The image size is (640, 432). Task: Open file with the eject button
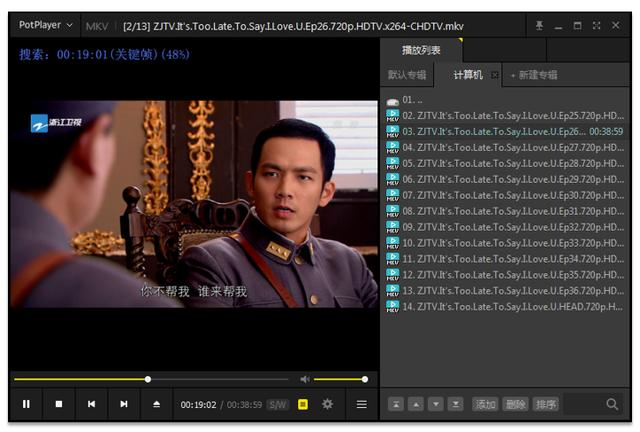pos(156,404)
